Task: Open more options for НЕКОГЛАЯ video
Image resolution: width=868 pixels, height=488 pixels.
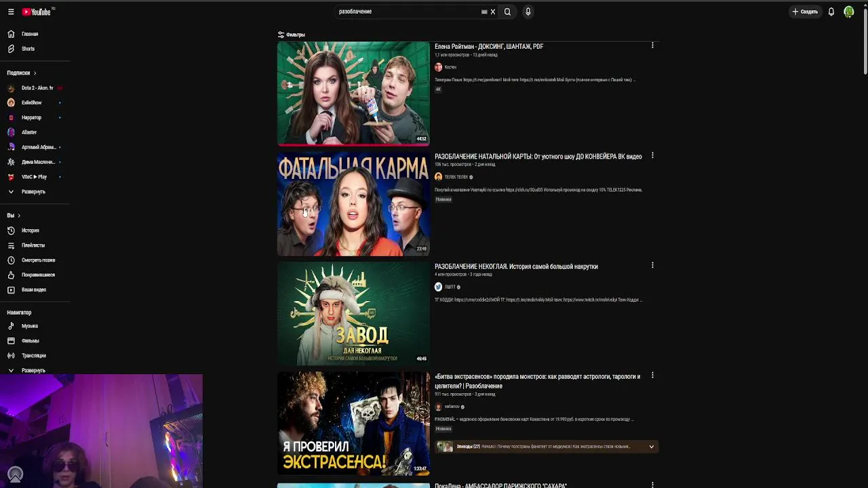Action: pos(652,265)
